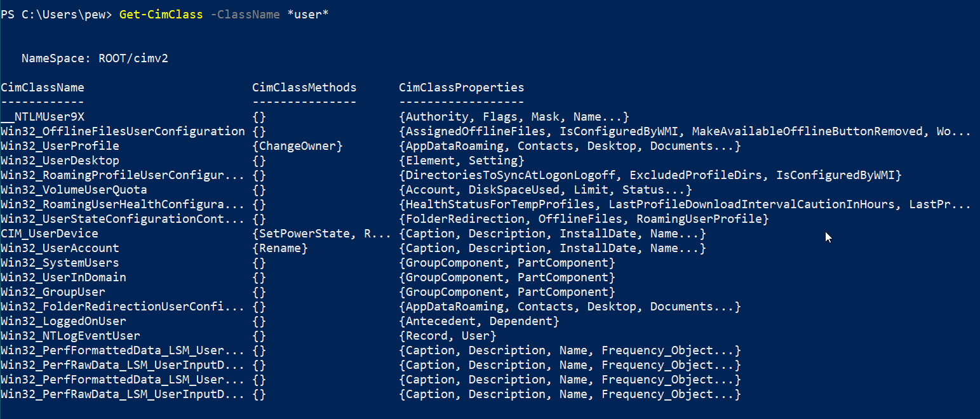Click the {Element, Setting} properties text

coord(462,161)
